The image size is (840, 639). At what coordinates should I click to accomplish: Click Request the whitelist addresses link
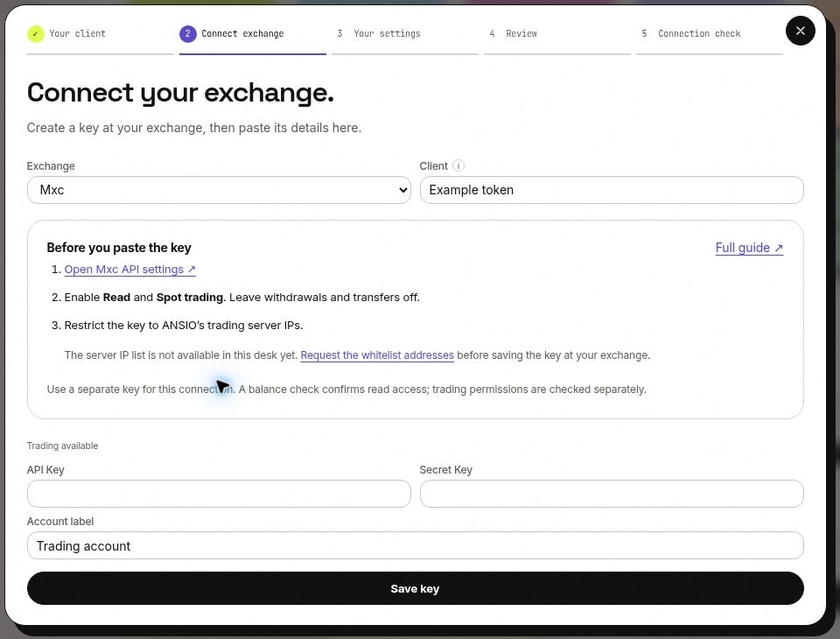tap(377, 355)
